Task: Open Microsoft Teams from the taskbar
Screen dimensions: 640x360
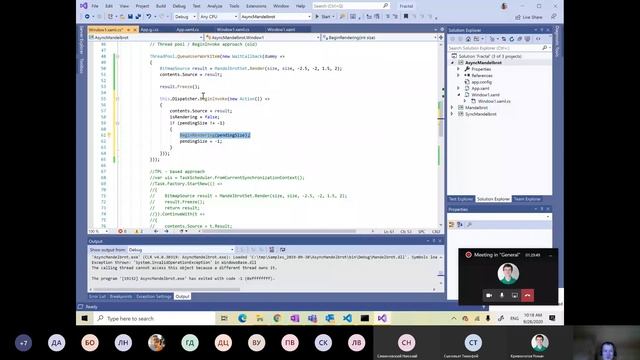Action: [312, 318]
